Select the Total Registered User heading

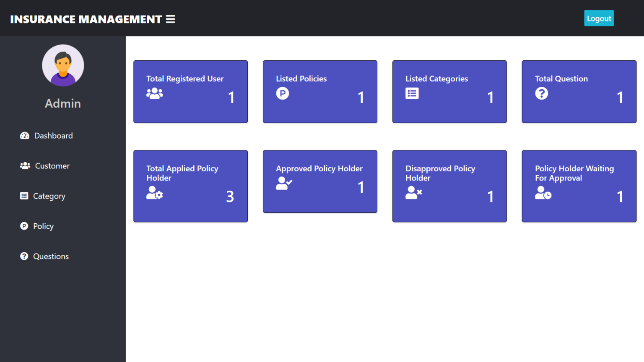(x=185, y=79)
